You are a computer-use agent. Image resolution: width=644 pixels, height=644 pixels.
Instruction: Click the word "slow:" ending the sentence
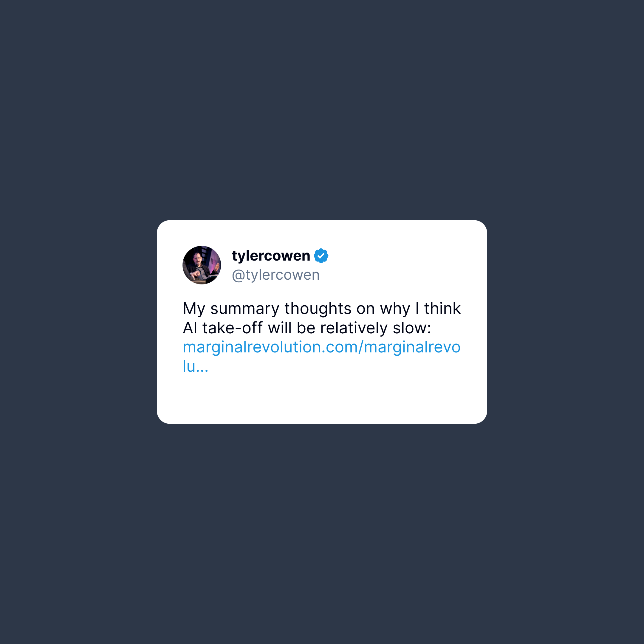pos(412,328)
